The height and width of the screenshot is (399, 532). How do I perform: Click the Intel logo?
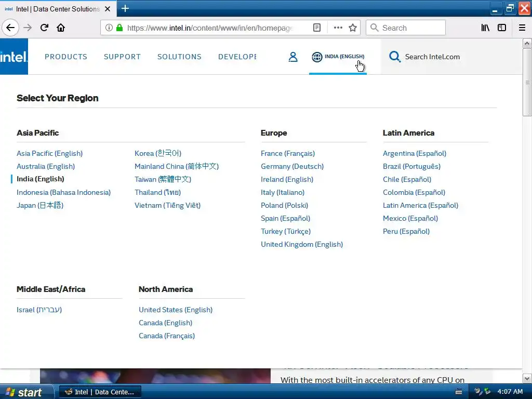click(14, 56)
